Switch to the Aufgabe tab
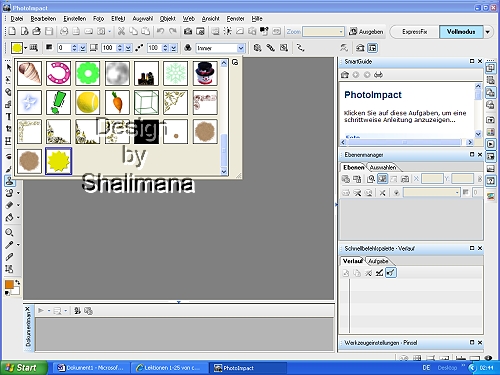The width and height of the screenshot is (500, 375). tap(378, 261)
